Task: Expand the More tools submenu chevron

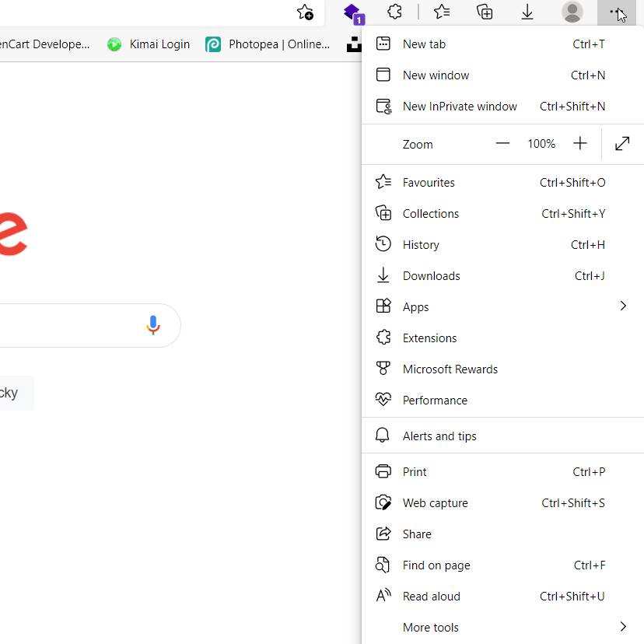Action: coord(622,627)
